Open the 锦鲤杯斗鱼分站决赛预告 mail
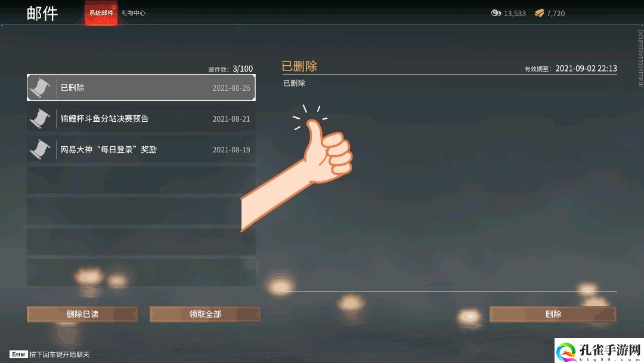 click(141, 118)
